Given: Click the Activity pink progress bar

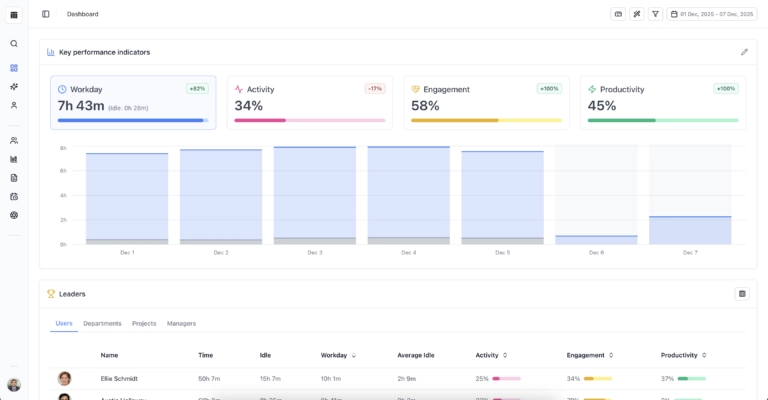Looking at the screenshot, I should [310, 120].
